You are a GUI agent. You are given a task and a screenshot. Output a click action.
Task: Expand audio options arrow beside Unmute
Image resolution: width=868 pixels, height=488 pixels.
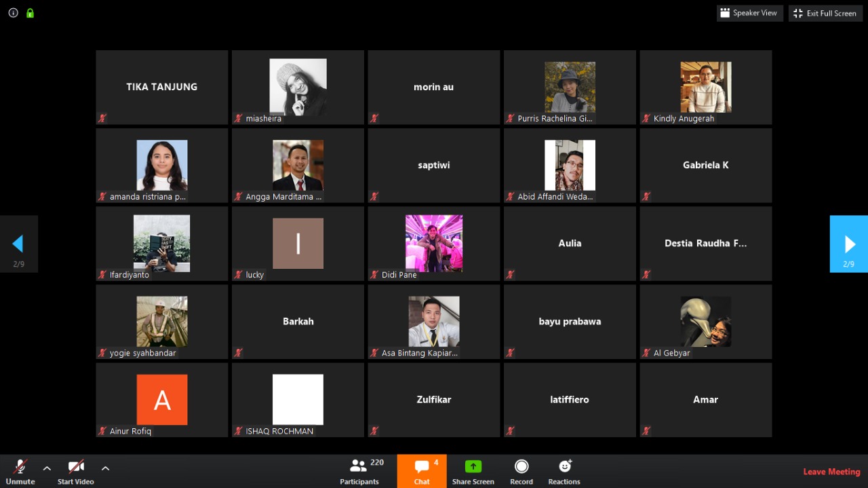click(47, 468)
